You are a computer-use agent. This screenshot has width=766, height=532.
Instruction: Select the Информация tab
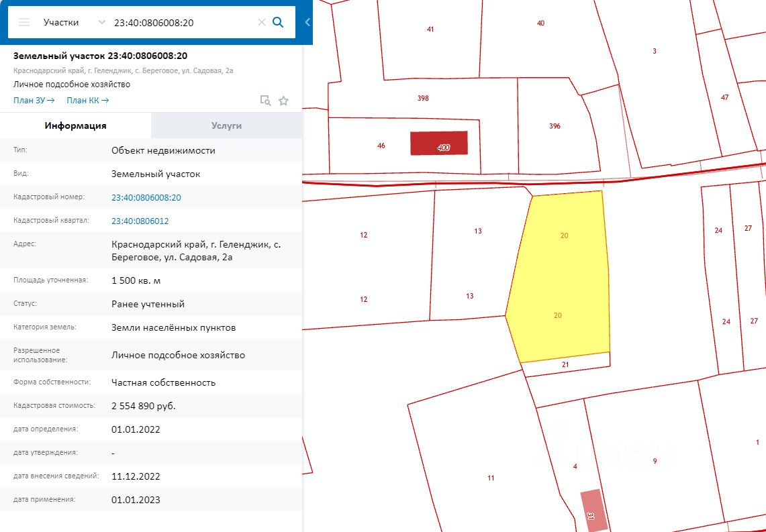click(75, 125)
